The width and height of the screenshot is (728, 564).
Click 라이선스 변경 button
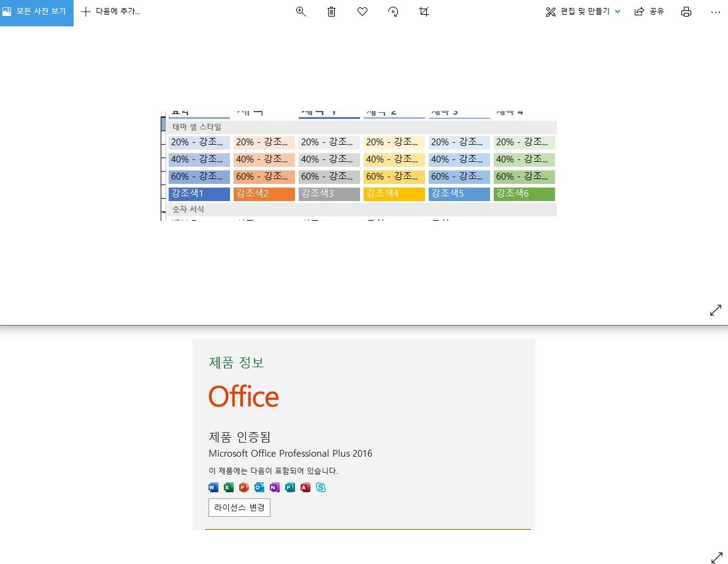(239, 508)
